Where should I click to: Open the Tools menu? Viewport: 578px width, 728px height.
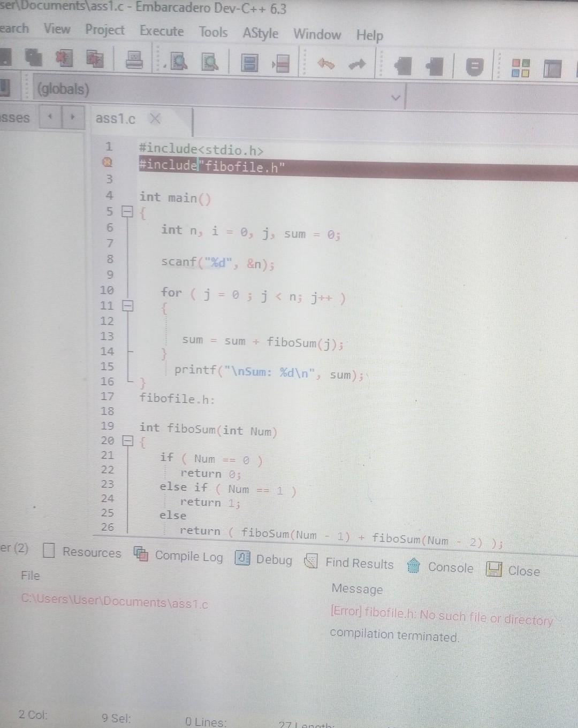213,32
